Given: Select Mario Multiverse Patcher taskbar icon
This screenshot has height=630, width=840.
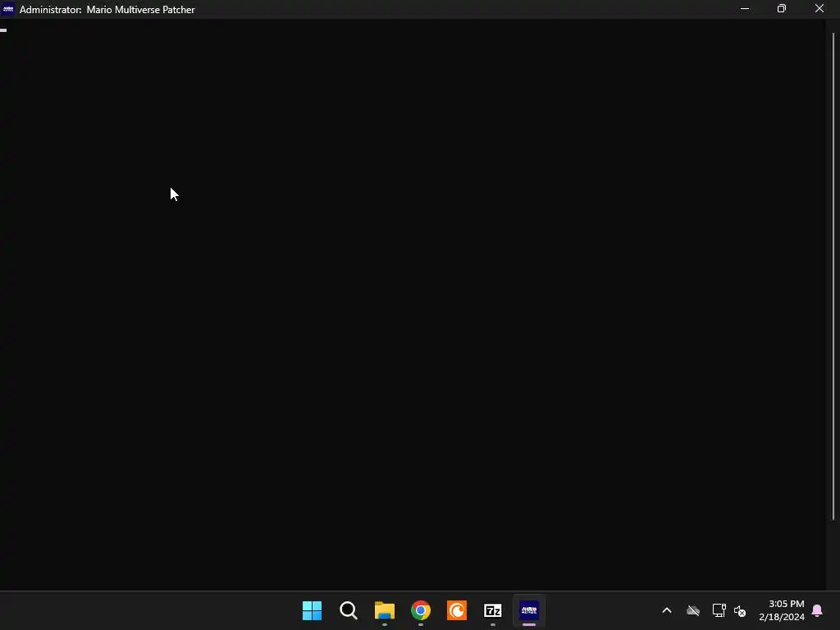Looking at the screenshot, I should pos(529,610).
